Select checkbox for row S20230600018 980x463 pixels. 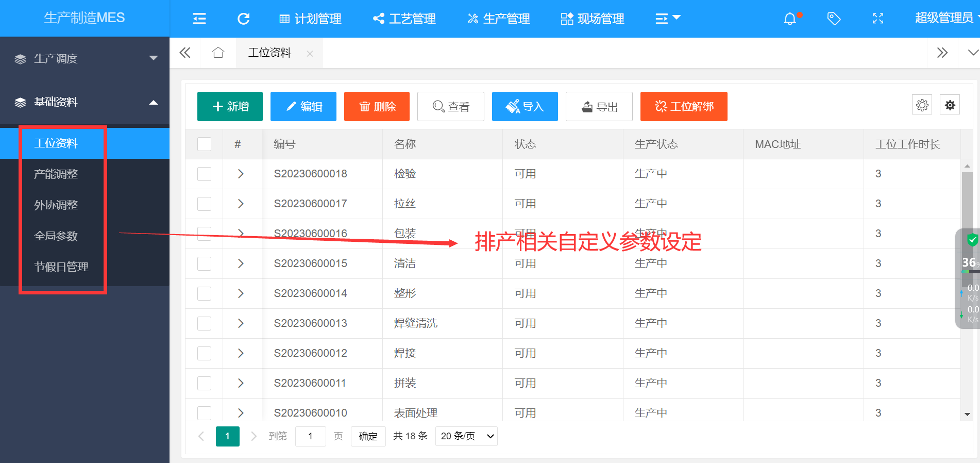coord(205,174)
